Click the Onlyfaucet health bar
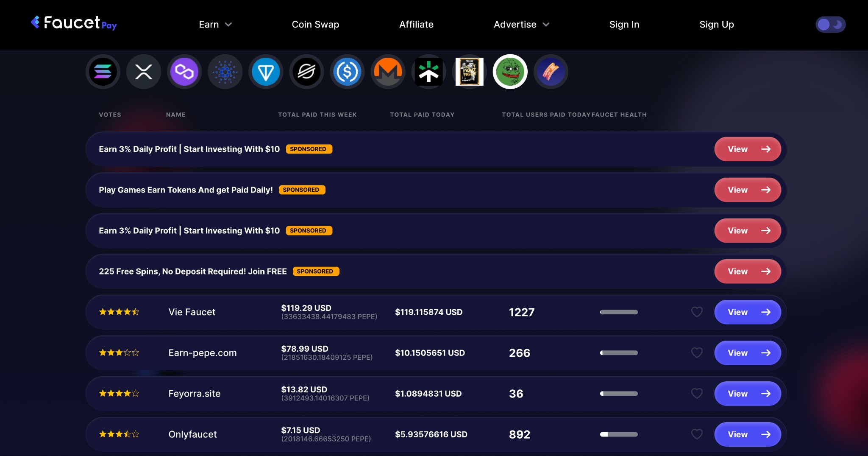This screenshot has width=868, height=456. coord(619,434)
